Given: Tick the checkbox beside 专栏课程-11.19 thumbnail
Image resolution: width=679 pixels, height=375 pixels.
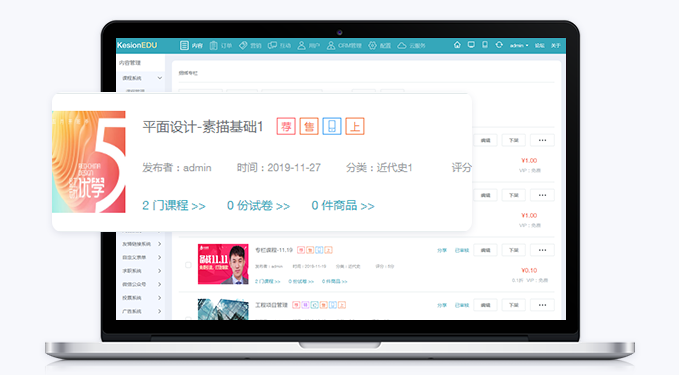Looking at the screenshot, I should click(x=188, y=265).
